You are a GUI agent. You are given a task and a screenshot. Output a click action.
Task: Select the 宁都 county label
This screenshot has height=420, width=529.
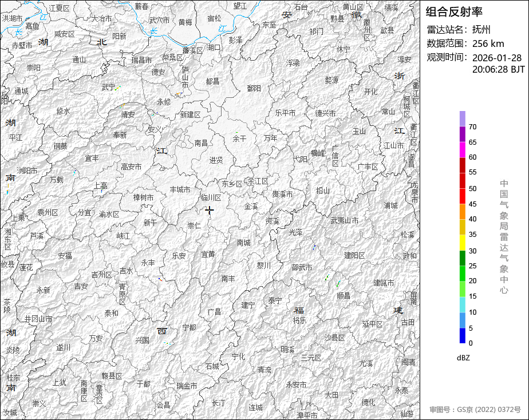(189, 327)
